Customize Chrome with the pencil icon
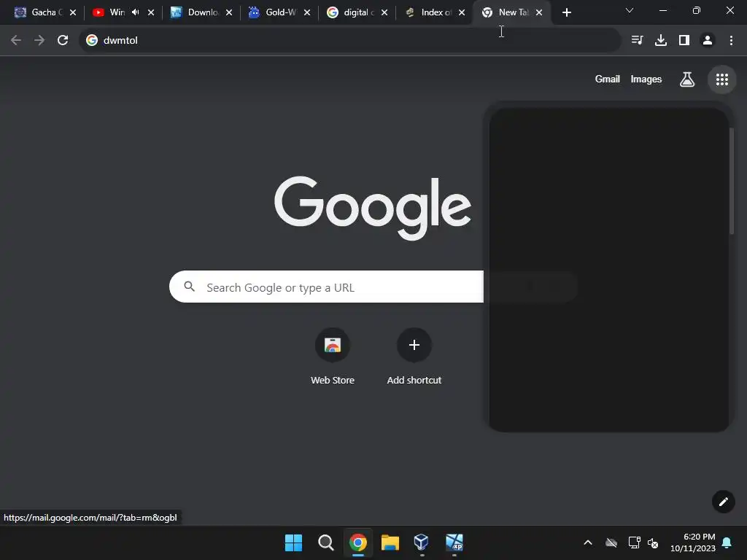 [723, 502]
